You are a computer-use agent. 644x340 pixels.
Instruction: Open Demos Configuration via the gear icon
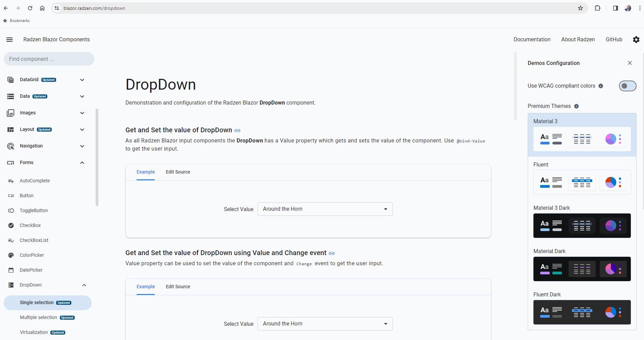pos(636,40)
